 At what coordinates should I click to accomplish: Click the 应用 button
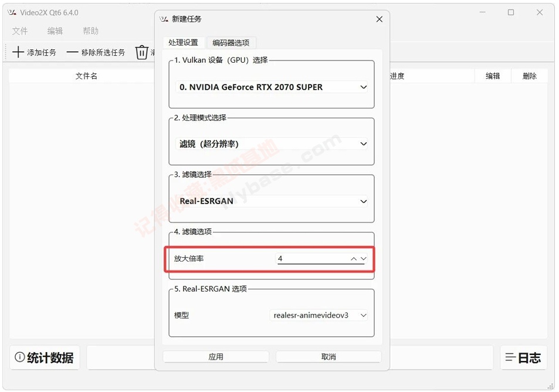pyautogui.click(x=216, y=357)
